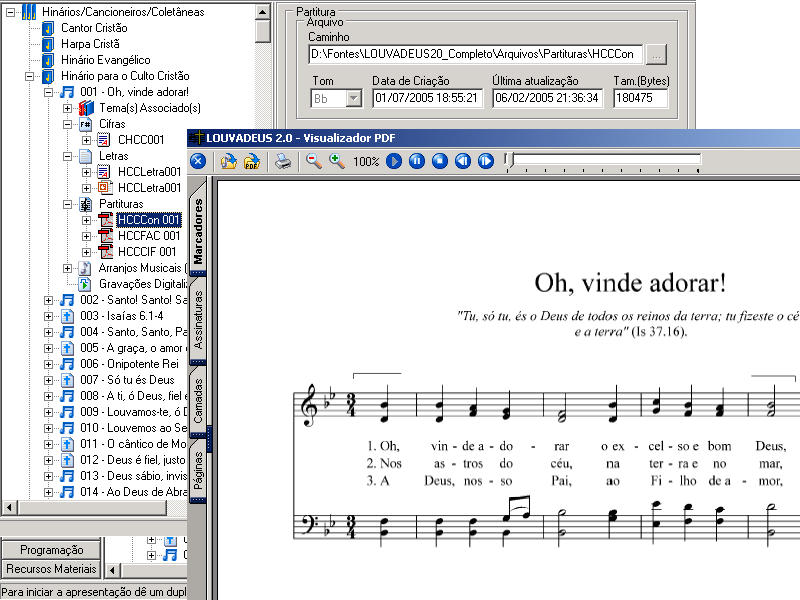
Task: Start playback with the play button
Action: coord(393,161)
